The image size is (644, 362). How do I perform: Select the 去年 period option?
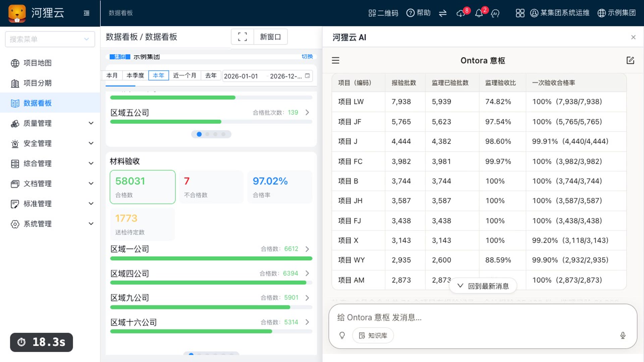pyautogui.click(x=211, y=75)
